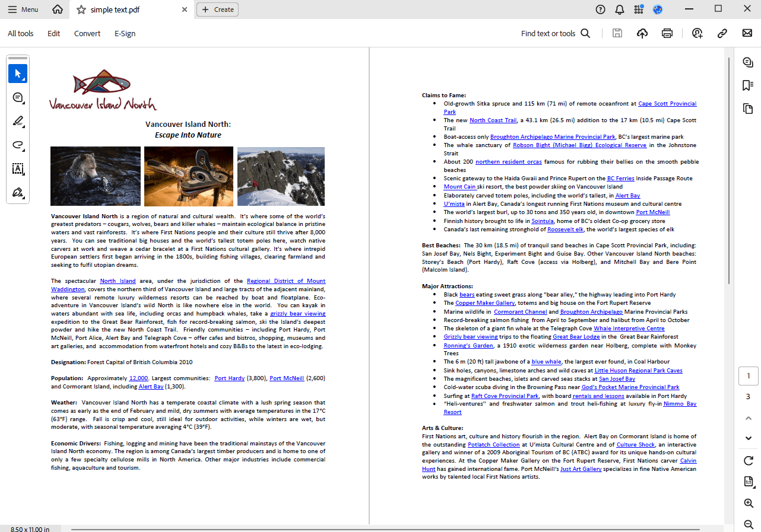
Task: Open the Convert menu
Action: [87, 33]
